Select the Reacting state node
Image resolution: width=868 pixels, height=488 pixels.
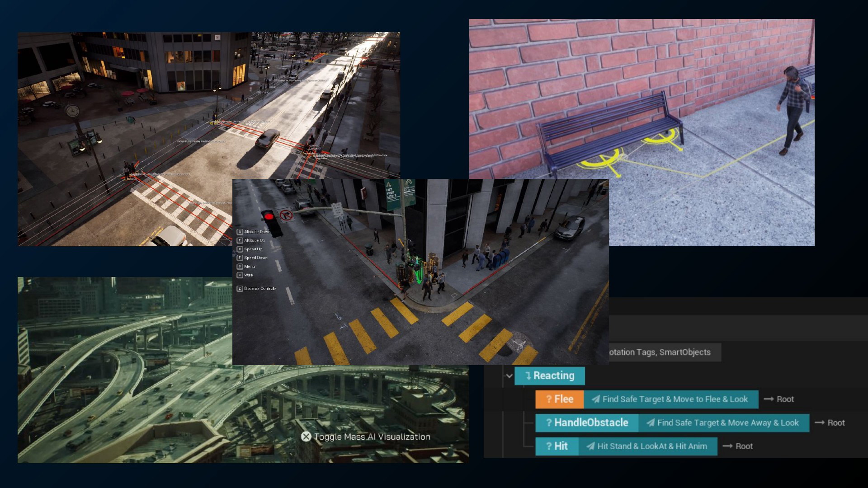[549, 376]
